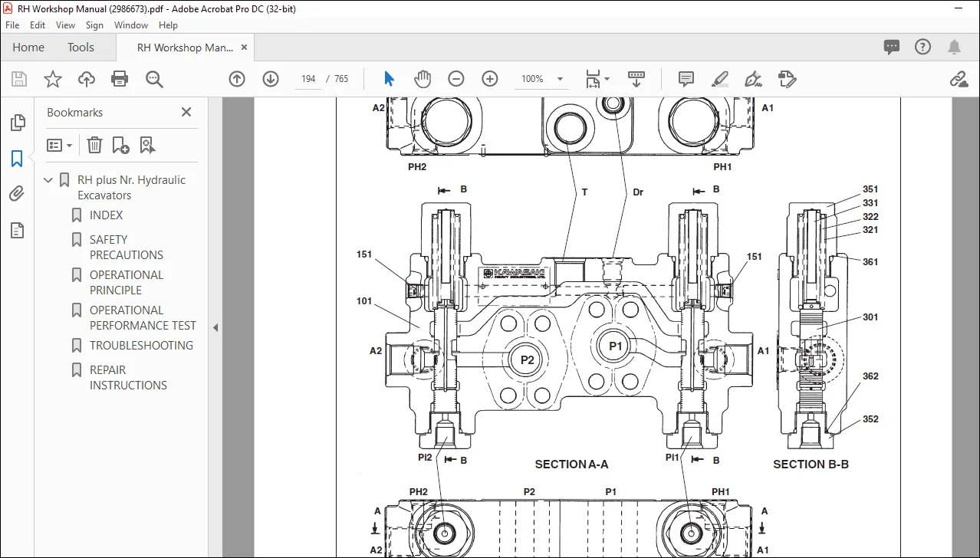Viewport: 980px width, 558px height.
Task: Click the SECTION A-A label in the drawing
Action: pyautogui.click(x=571, y=464)
